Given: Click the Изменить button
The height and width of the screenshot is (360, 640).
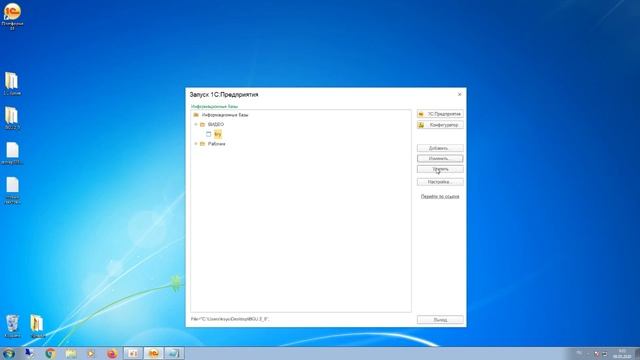Looking at the screenshot, I should pos(440,158).
